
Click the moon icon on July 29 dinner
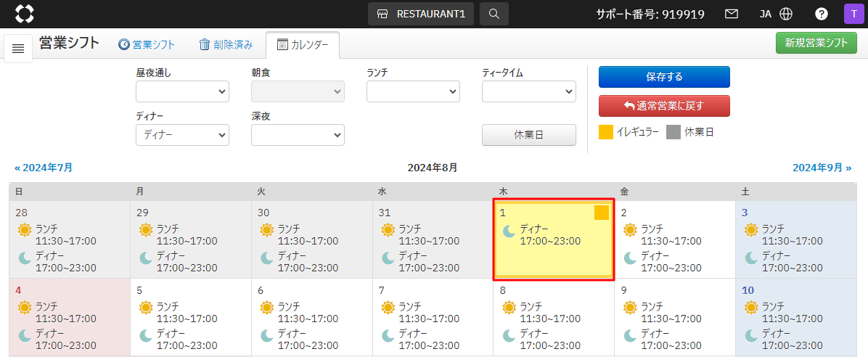146,258
